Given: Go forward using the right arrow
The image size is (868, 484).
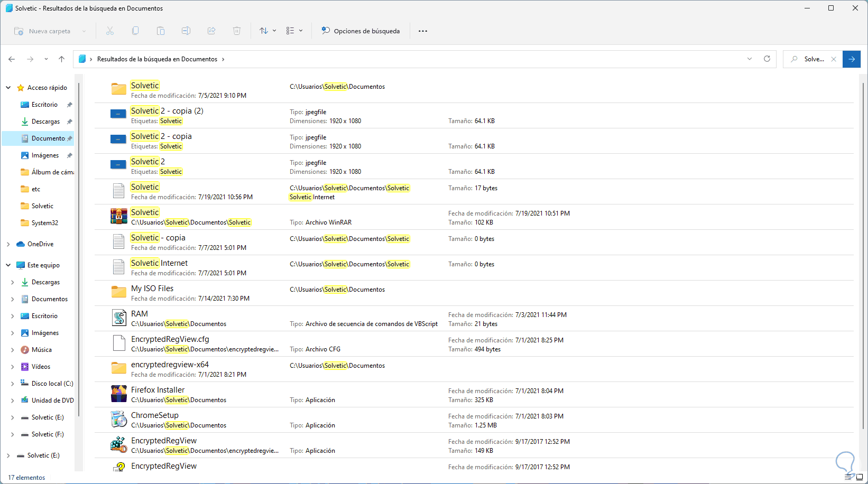Looking at the screenshot, I should click(30, 59).
